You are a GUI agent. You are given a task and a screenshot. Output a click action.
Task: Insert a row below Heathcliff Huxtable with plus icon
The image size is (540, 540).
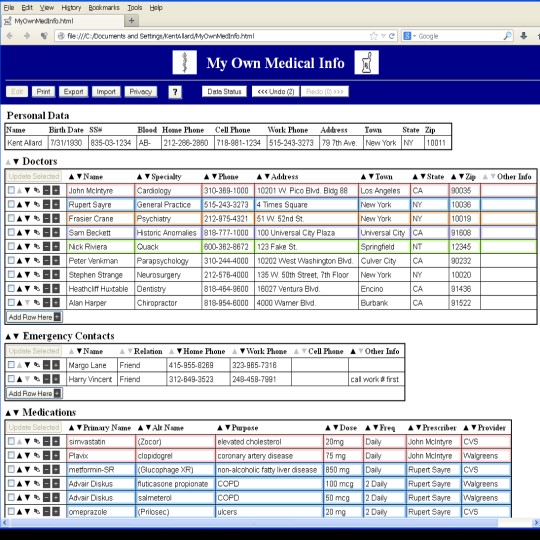click(56, 289)
